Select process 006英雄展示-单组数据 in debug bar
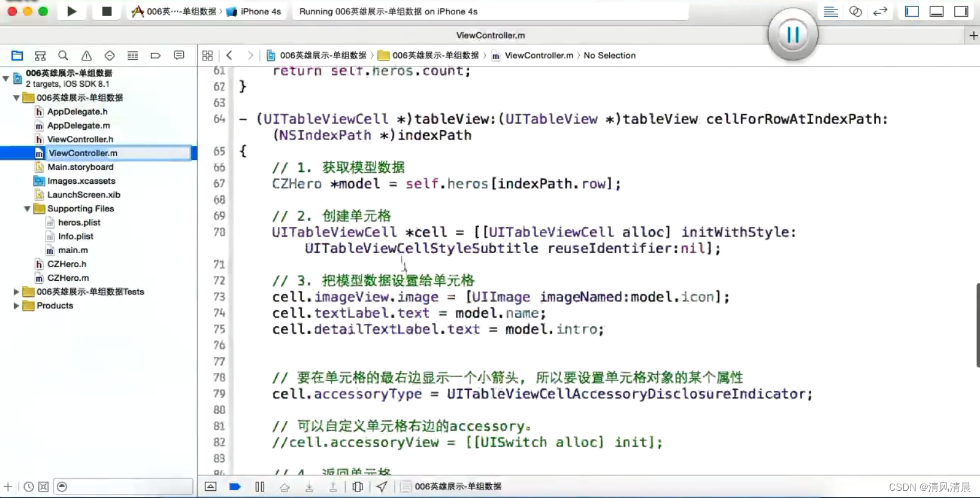The height and width of the screenshot is (498, 980). click(451, 487)
